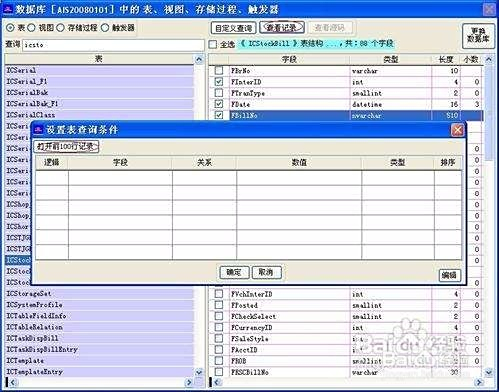
Task: Check the FAcctID field checkbox
Action: [219, 350]
